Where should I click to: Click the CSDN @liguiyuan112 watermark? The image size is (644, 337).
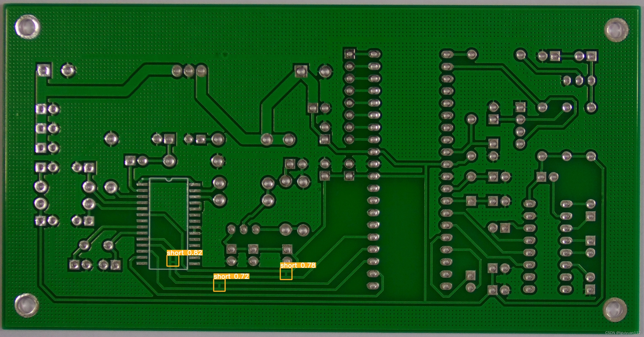pos(623,333)
